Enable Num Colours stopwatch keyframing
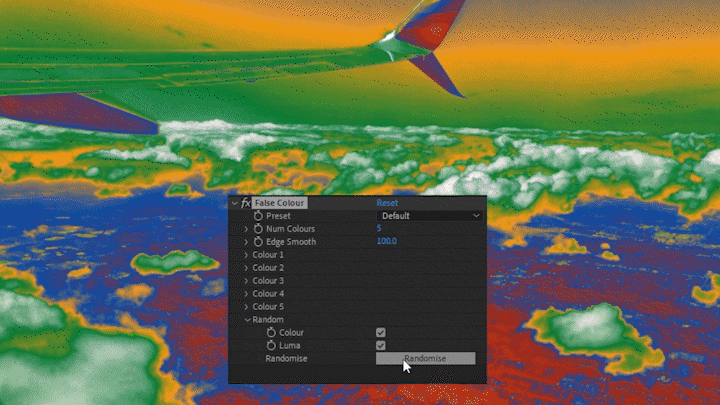The image size is (720, 405). [258, 229]
